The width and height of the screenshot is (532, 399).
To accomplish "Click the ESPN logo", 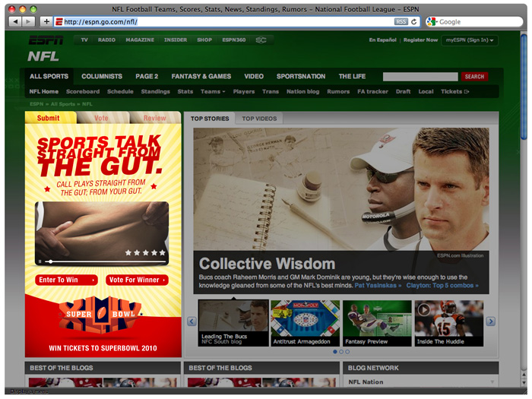I will click(x=46, y=40).
